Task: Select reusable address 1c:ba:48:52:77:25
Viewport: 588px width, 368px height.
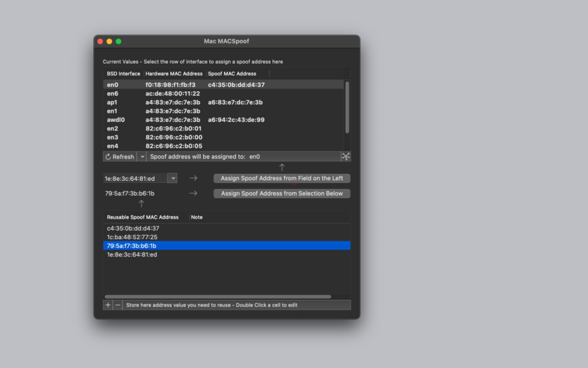Action: [227, 237]
